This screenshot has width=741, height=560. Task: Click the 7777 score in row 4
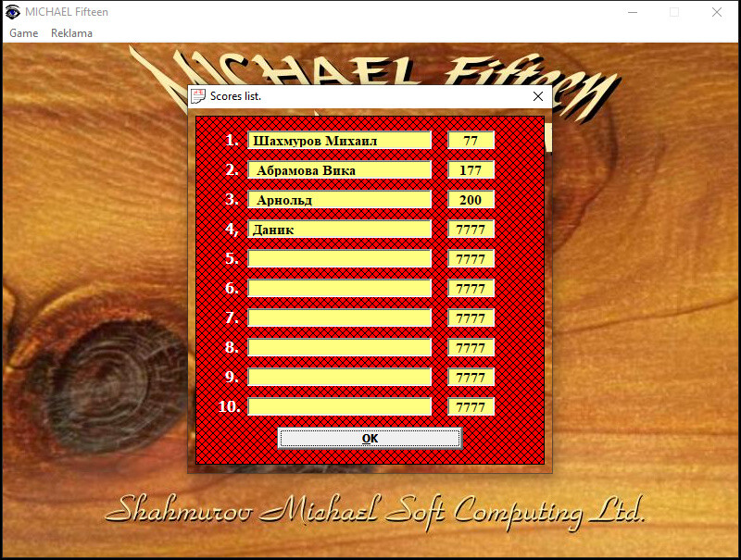(x=471, y=229)
